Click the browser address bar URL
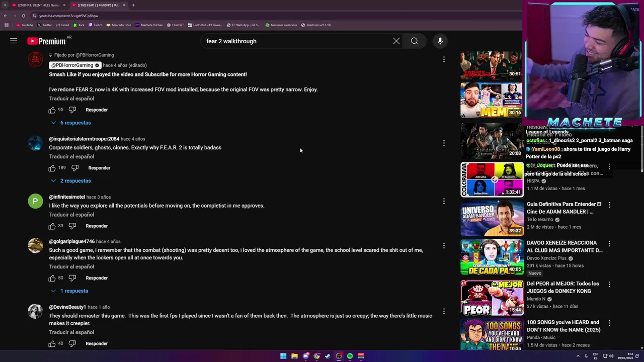Image resolution: width=644 pixels, height=362 pixels. click(68, 16)
